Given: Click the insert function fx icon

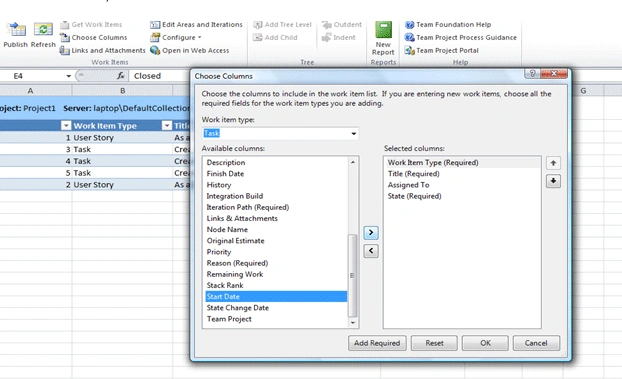Looking at the screenshot, I should (121, 76).
